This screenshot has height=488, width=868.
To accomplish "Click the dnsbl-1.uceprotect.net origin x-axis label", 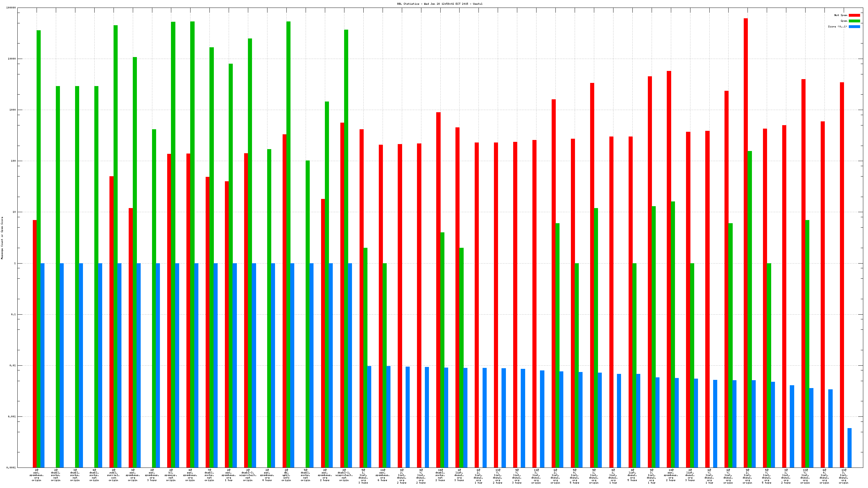I will coord(344,475).
